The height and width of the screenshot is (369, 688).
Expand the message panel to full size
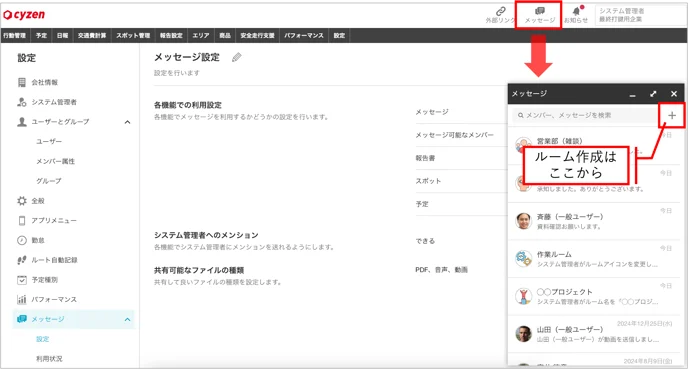point(653,94)
